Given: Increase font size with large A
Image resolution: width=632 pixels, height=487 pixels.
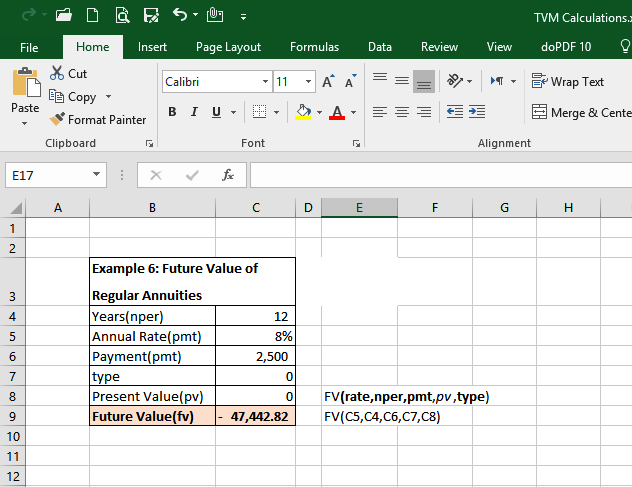Looking at the screenshot, I should coord(328,81).
